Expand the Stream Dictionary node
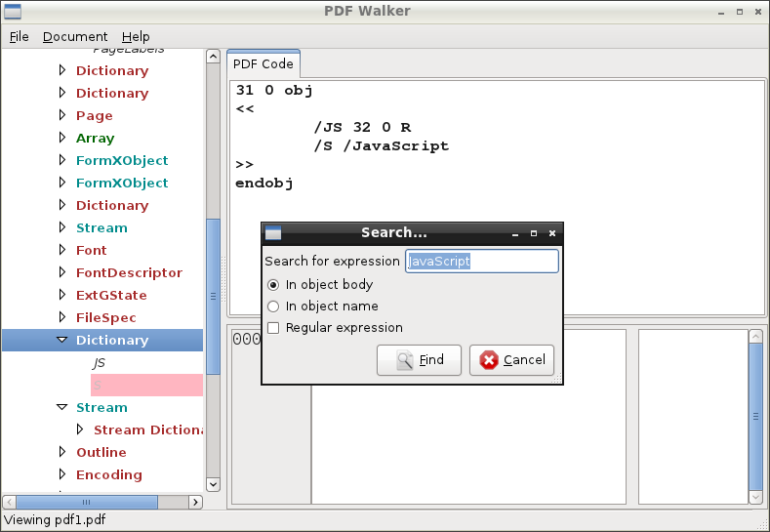Viewport: 770px width, 532px height. pyautogui.click(x=80, y=430)
